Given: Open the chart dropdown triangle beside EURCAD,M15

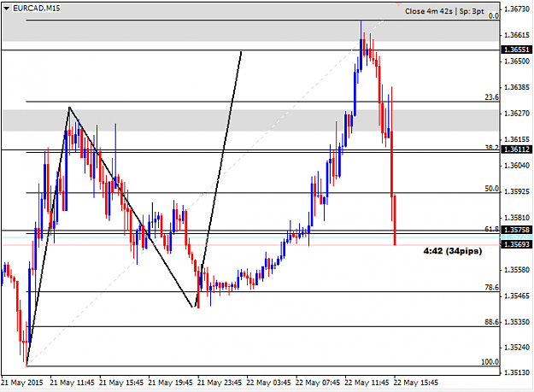Looking at the screenshot, I should point(7,9).
